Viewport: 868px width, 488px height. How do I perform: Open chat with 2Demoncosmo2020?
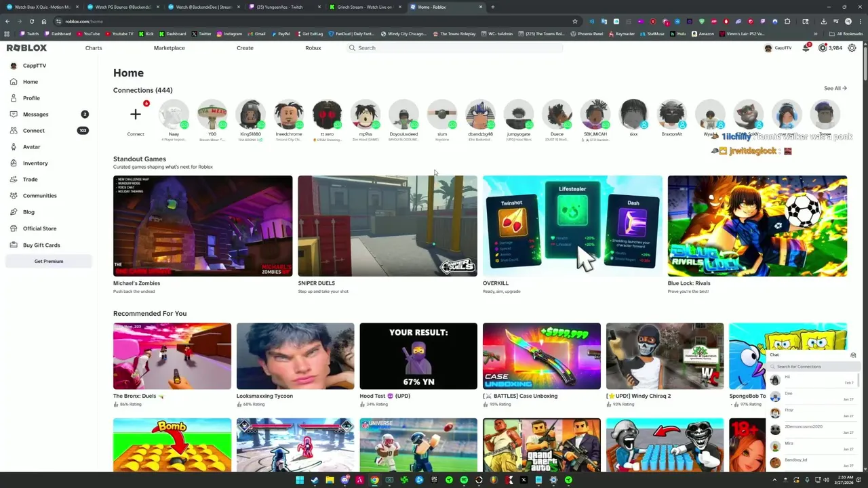coord(812,429)
